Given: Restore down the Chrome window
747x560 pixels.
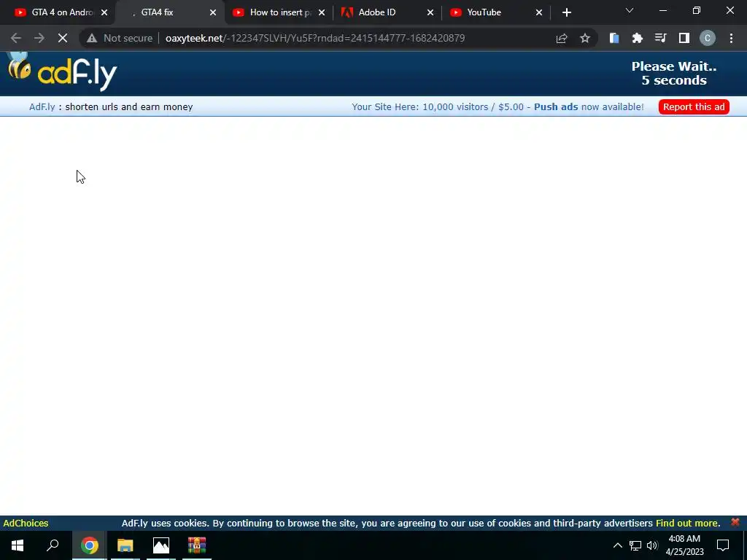Looking at the screenshot, I should (x=697, y=10).
